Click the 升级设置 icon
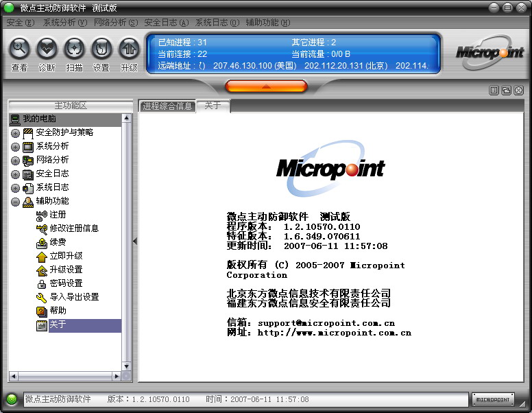This screenshot has height=413, width=532. (x=41, y=270)
